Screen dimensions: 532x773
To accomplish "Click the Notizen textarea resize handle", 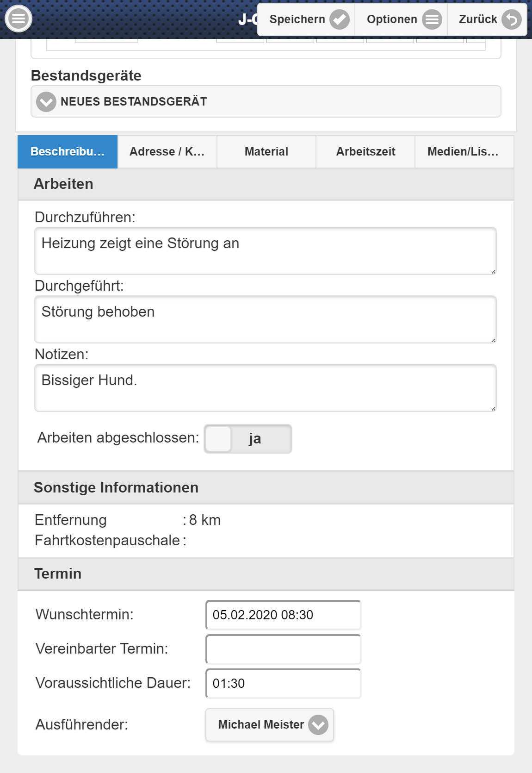I will coord(493,409).
